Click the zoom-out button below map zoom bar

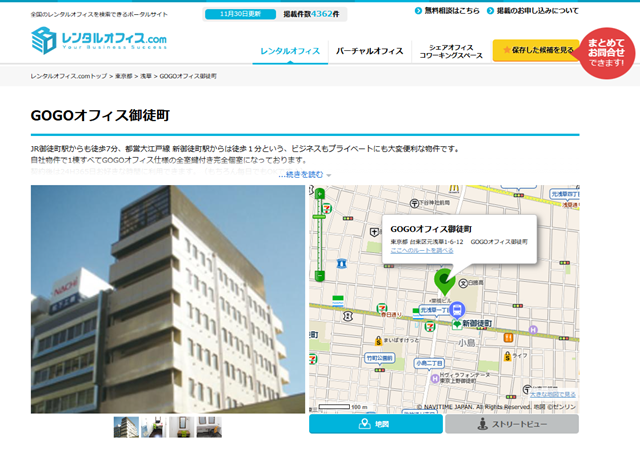click(320, 276)
